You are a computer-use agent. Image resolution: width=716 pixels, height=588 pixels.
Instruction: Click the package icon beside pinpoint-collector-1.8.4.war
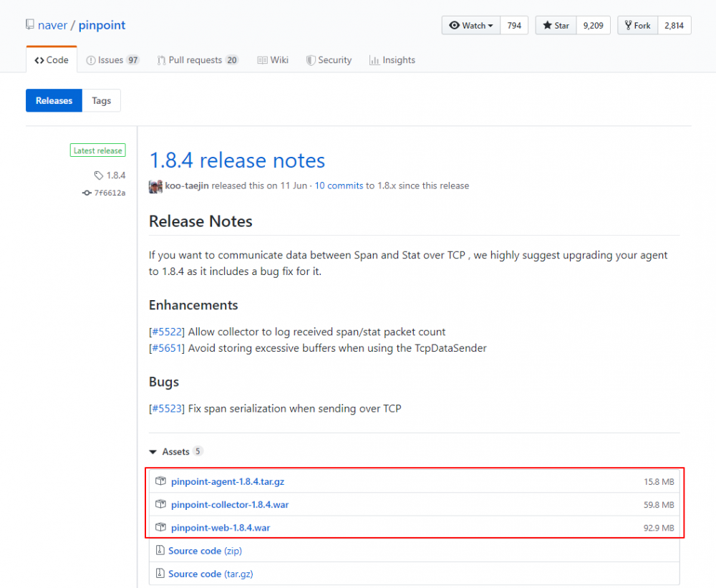161,504
